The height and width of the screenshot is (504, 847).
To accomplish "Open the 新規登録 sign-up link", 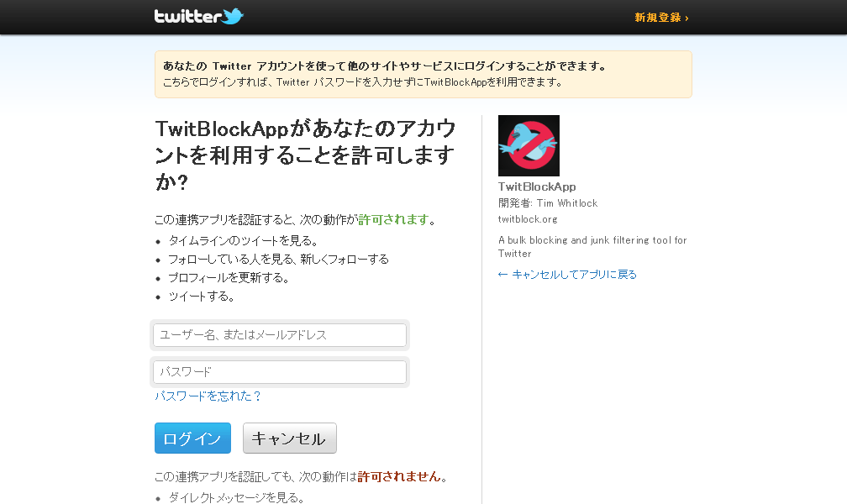I will pos(658,18).
